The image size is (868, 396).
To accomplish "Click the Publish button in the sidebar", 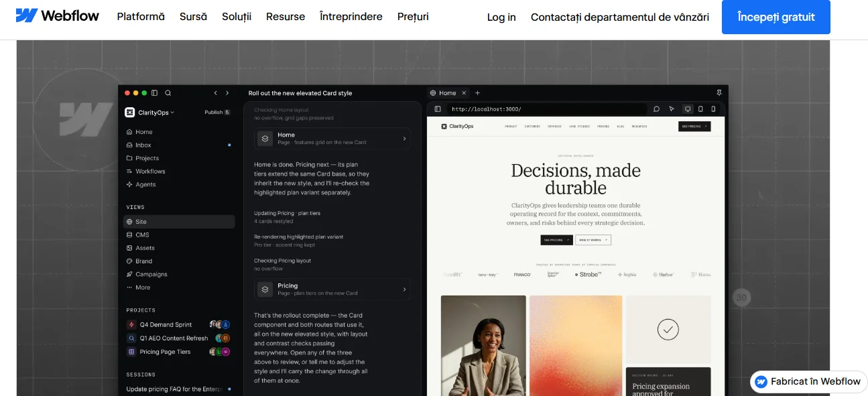I will coord(217,113).
